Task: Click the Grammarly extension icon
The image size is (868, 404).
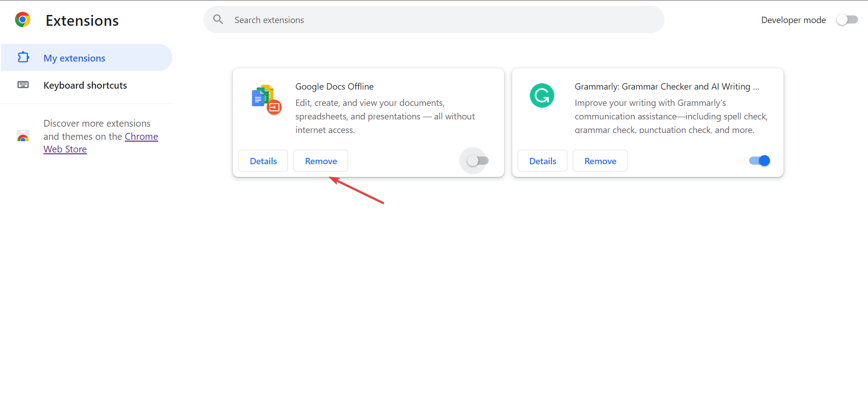Action: (542, 95)
